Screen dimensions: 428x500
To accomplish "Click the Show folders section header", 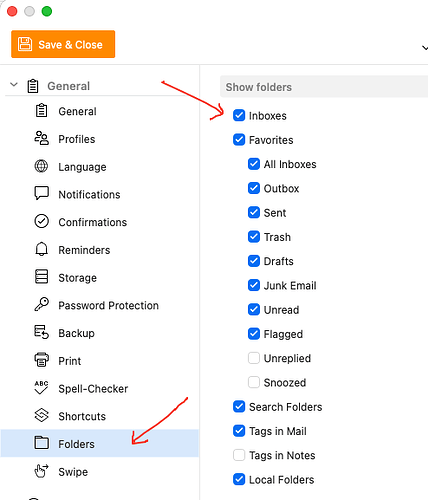I will [324, 87].
